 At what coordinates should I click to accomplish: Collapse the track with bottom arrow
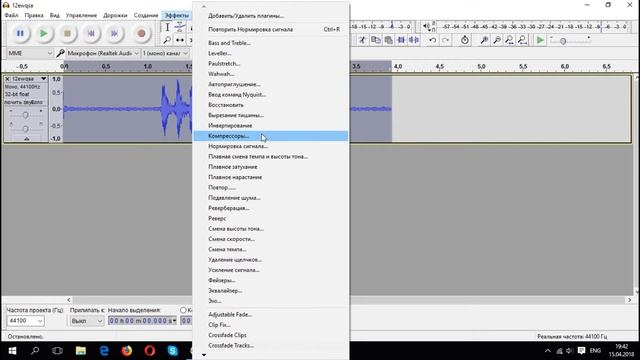pyautogui.click(x=26, y=139)
